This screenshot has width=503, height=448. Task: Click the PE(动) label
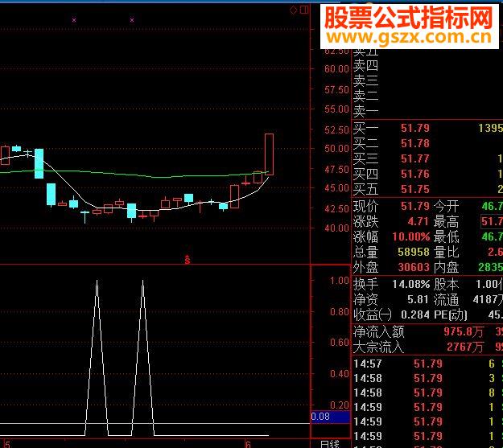(x=451, y=315)
